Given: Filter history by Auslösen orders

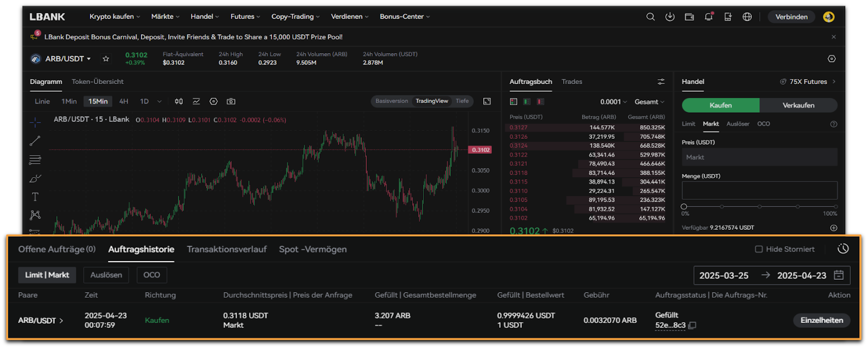Looking at the screenshot, I should pyautogui.click(x=106, y=275).
